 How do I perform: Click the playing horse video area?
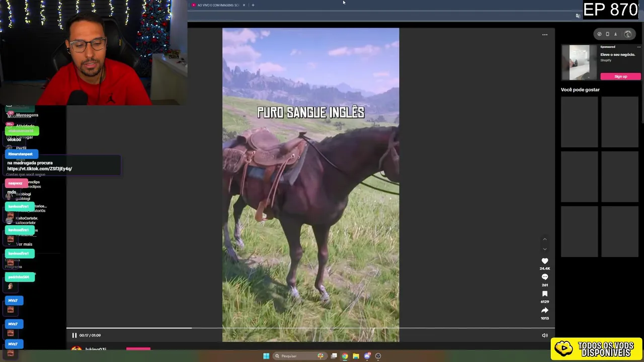coord(310,185)
